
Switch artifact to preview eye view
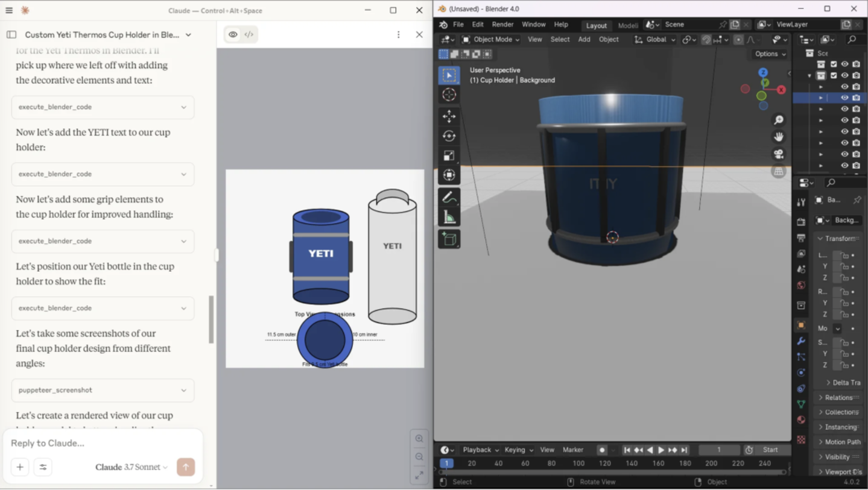(x=233, y=35)
